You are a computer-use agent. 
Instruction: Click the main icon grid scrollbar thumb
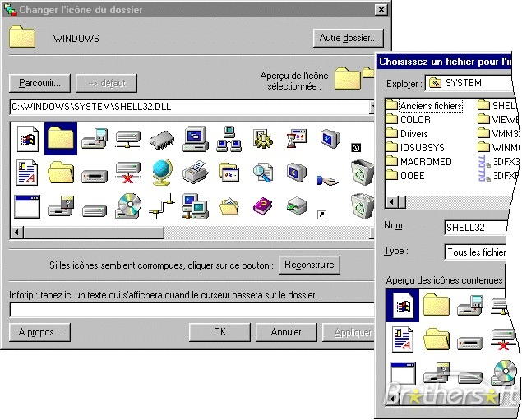point(94,233)
